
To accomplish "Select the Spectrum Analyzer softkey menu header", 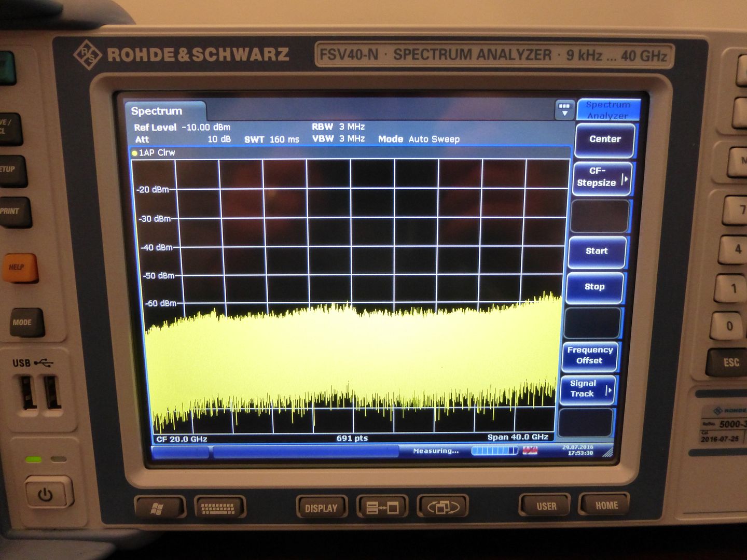I will coord(608,110).
